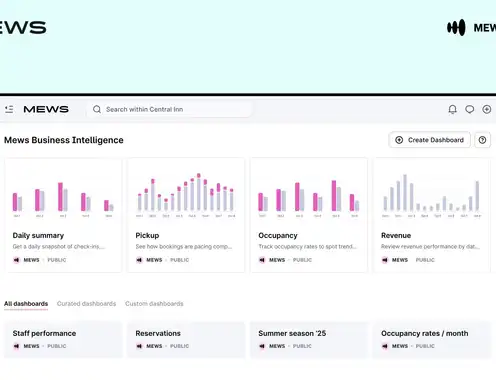Click the MEWS author label on the Pickup card
Viewport: 496px width, 380px height.
(x=154, y=260)
